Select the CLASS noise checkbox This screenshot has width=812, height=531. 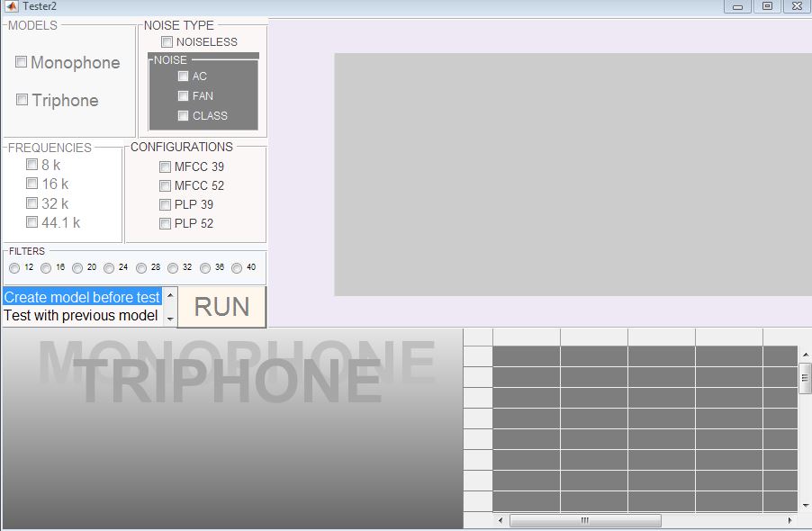[x=183, y=116]
